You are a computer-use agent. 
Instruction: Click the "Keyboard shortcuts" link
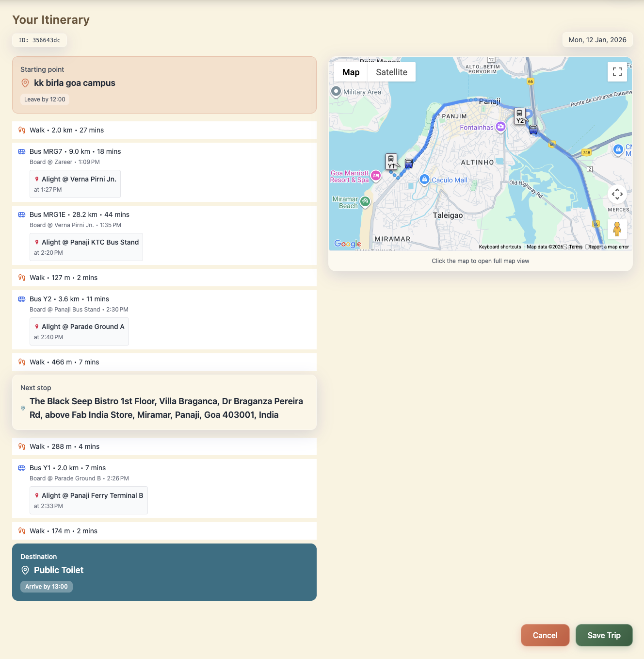[x=499, y=247]
